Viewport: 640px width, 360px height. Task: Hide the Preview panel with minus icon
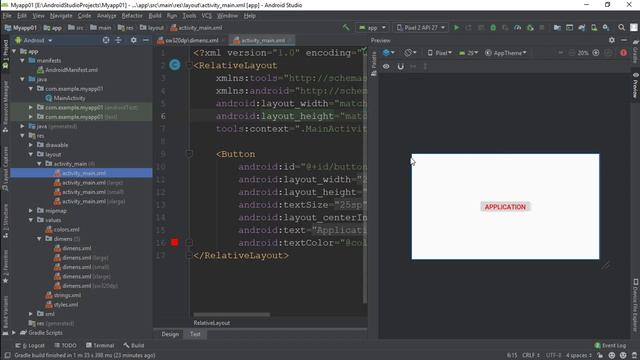pyautogui.click(x=624, y=40)
